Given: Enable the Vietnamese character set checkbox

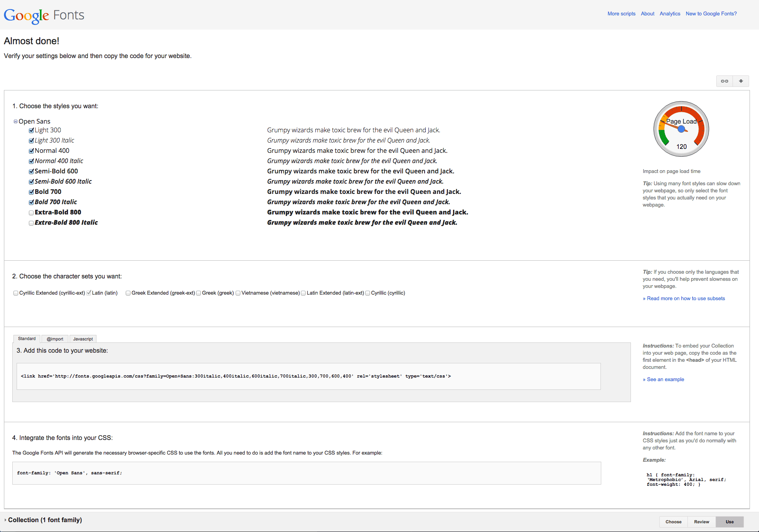Looking at the screenshot, I should [x=238, y=293].
